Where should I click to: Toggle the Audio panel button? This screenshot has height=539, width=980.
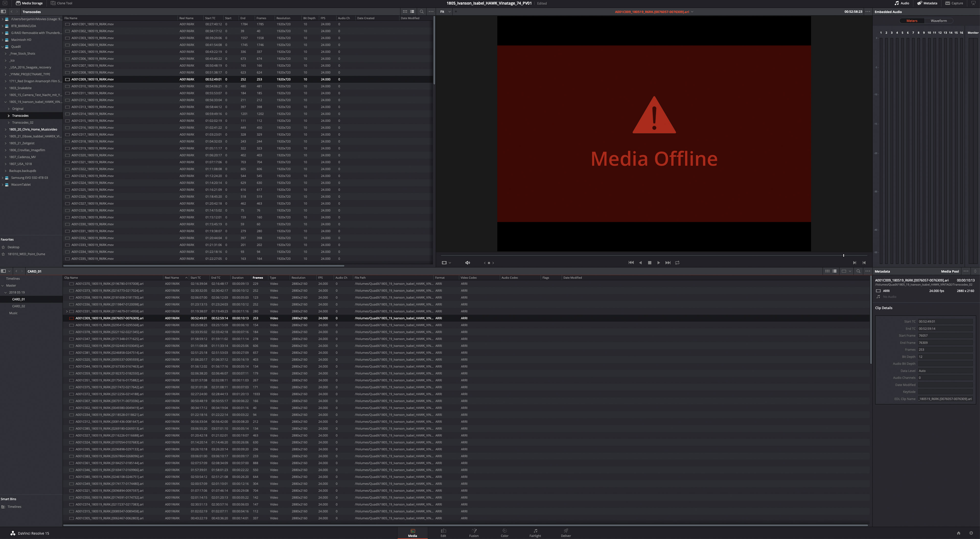[x=902, y=3]
